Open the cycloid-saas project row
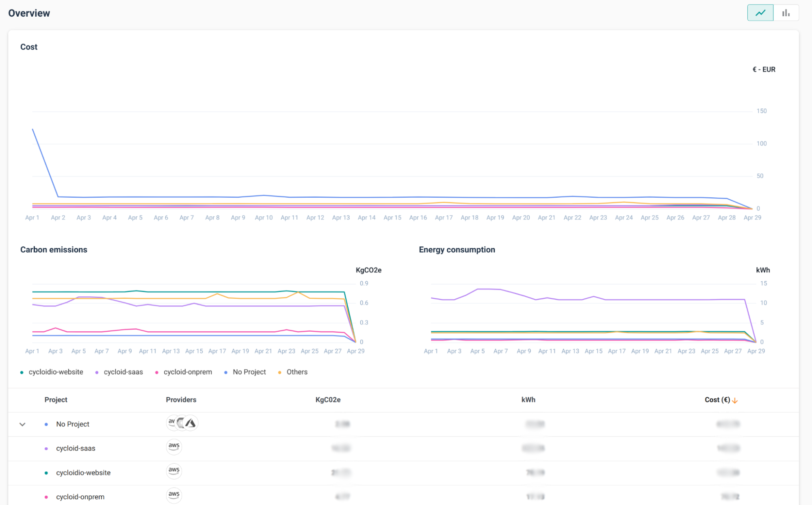 click(76, 448)
